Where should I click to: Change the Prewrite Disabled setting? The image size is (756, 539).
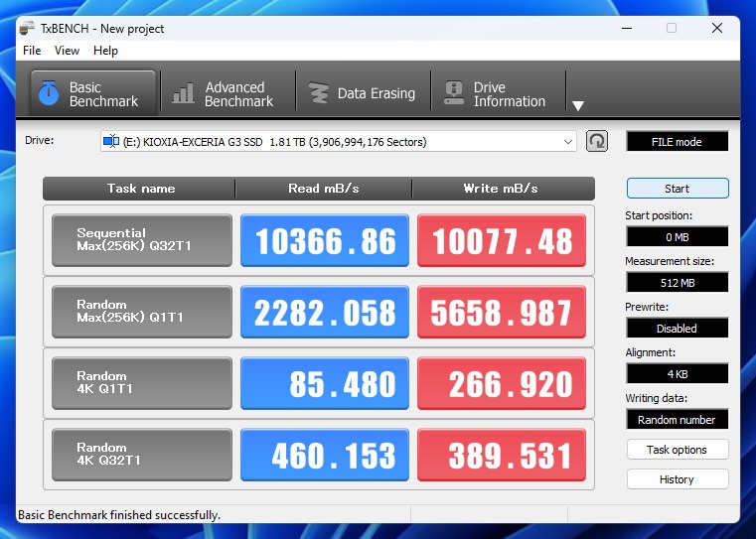677,329
